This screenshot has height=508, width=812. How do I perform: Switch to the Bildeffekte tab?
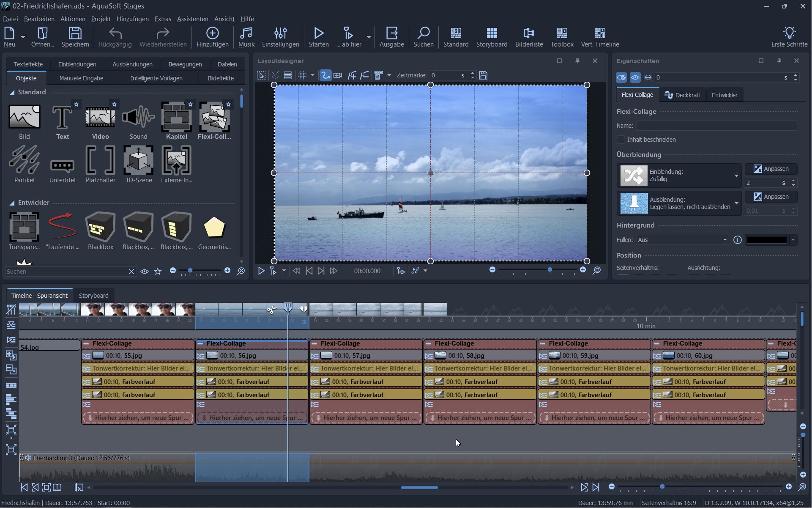click(221, 78)
